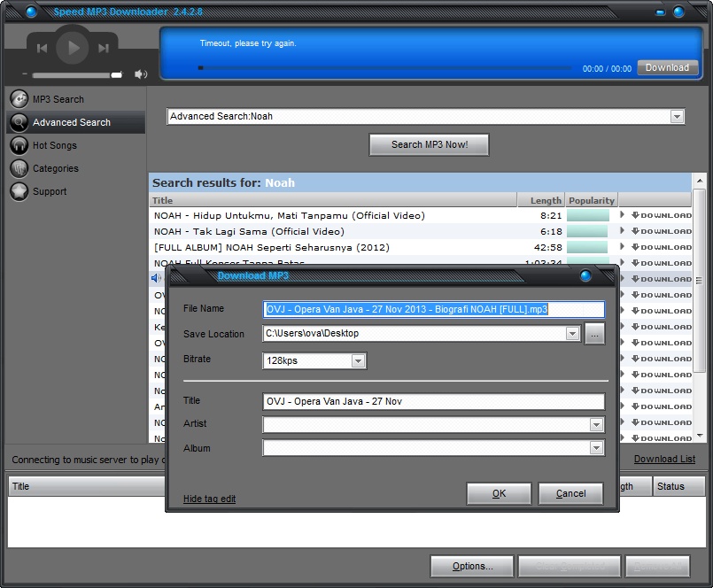
Task: Sort results by Title column
Action: point(333,200)
